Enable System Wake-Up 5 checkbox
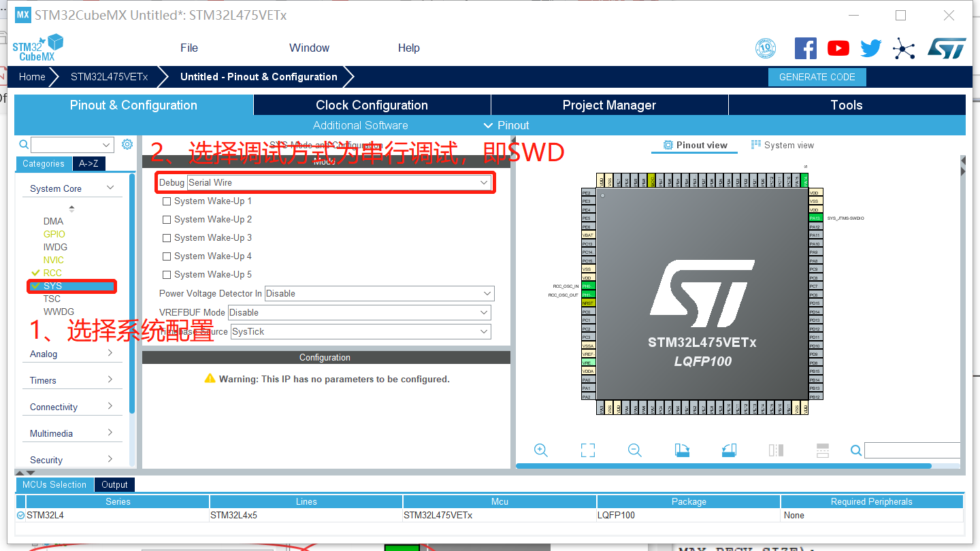The height and width of the screenshot is (551, 980). pos(167,275)
